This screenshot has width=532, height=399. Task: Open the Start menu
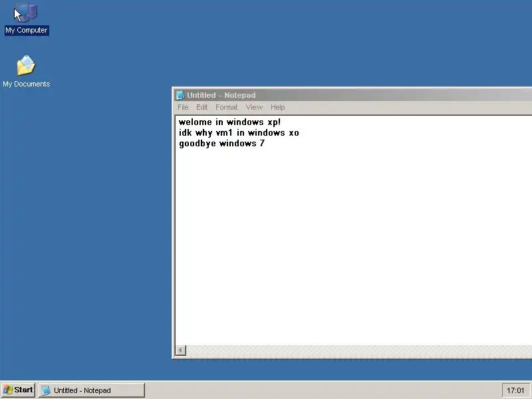(18, 390)
